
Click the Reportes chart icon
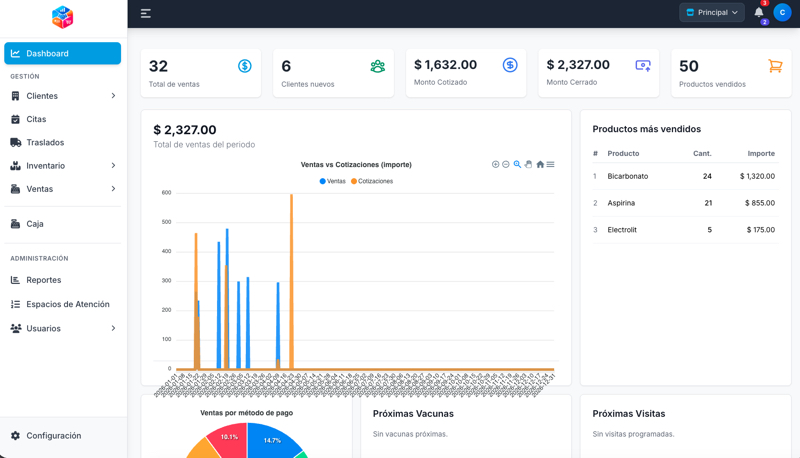[15, 279]
